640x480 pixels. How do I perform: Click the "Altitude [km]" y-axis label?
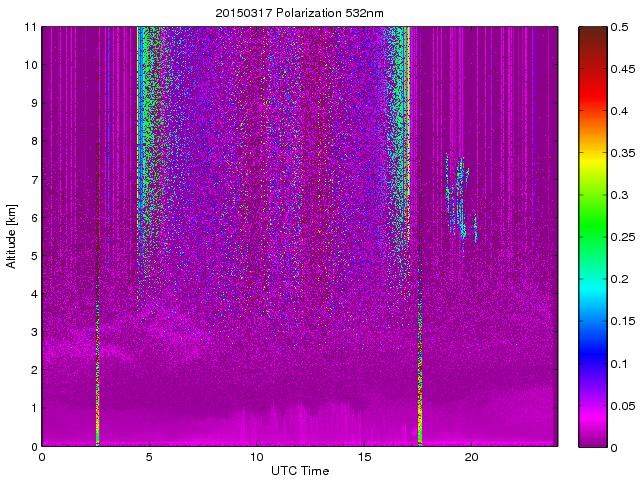point(11,236)
